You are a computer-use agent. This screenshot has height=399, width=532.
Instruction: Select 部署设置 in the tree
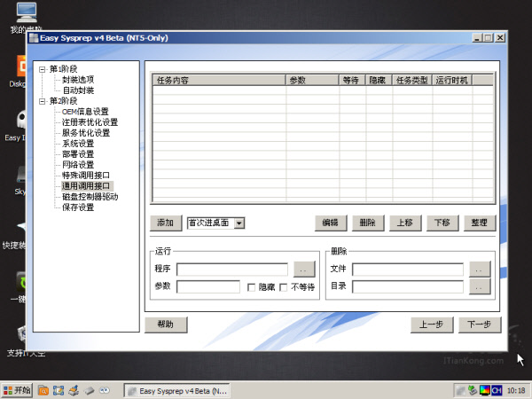[x=78, y=154]
